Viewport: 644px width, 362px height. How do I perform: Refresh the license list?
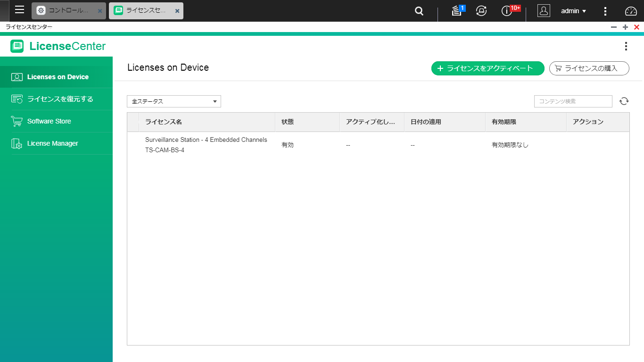click(x=624, y=101)
